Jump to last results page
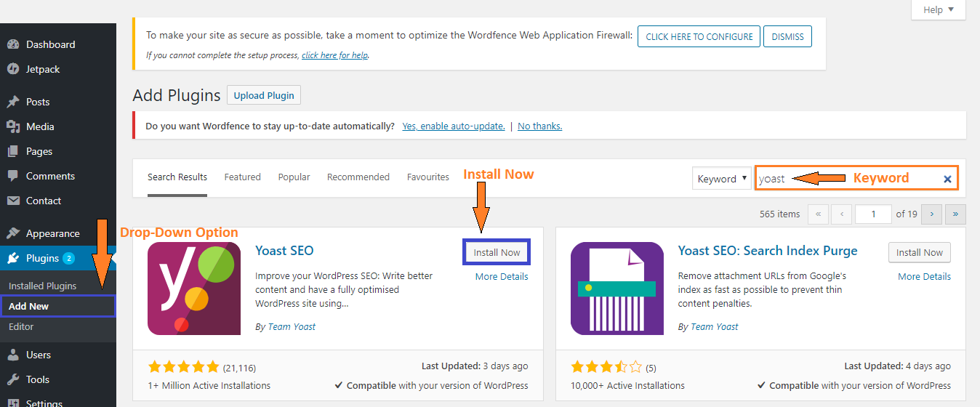980x407 pixels. tap(955, 214)
